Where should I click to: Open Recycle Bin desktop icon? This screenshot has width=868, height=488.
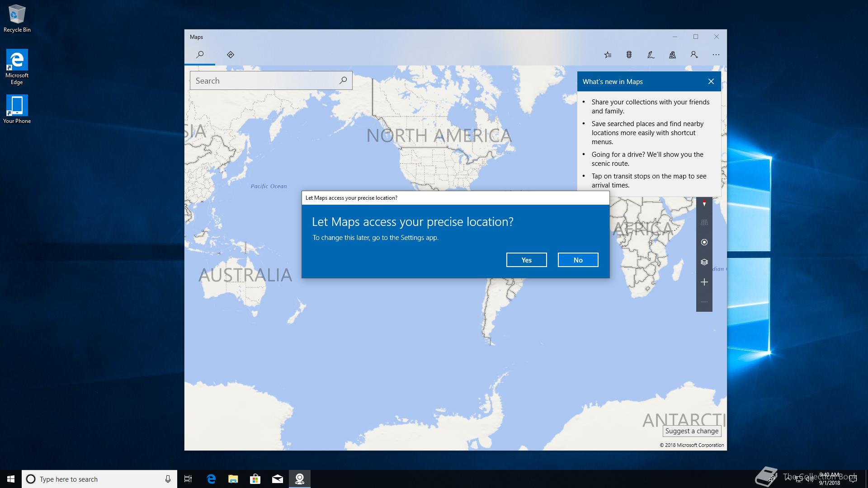coord(17,19)
